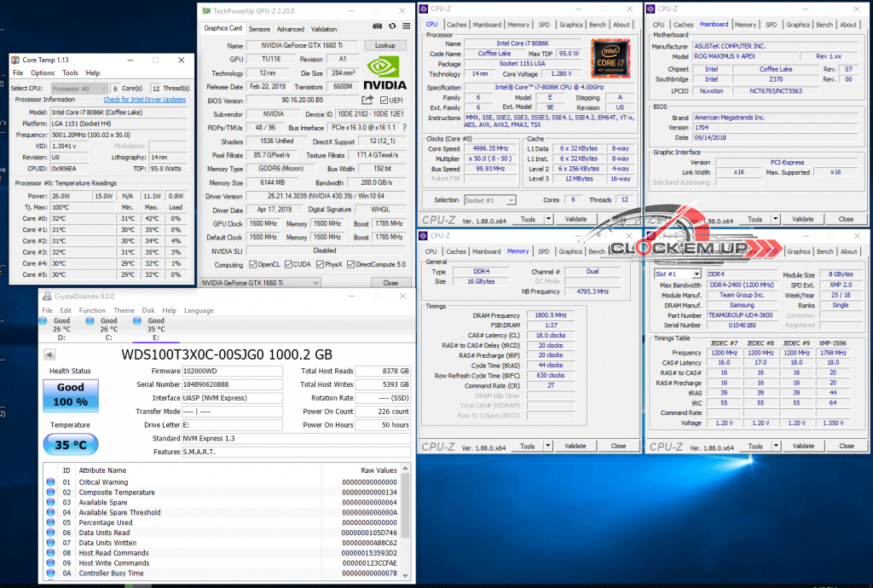Click the CrystalDiskInfo previous disk arrow
This screenshot has width=873, height=588.
(x=49, y=355)
